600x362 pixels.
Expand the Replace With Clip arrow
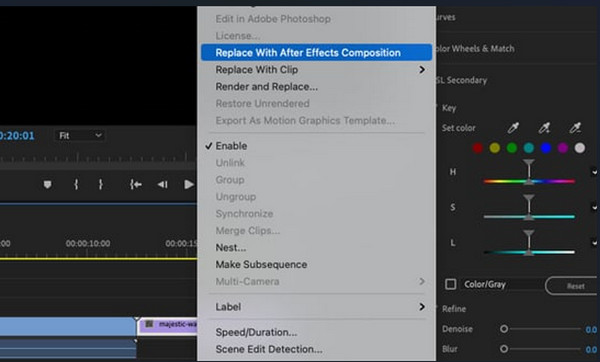[422, 70]
